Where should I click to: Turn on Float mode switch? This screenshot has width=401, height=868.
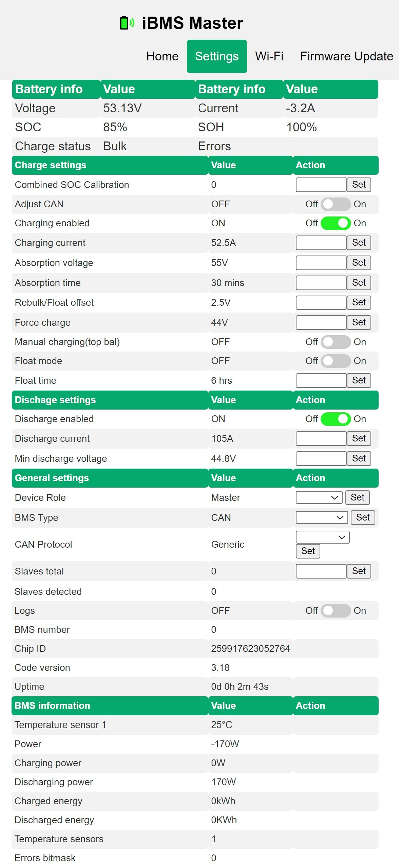coord(335,361)
